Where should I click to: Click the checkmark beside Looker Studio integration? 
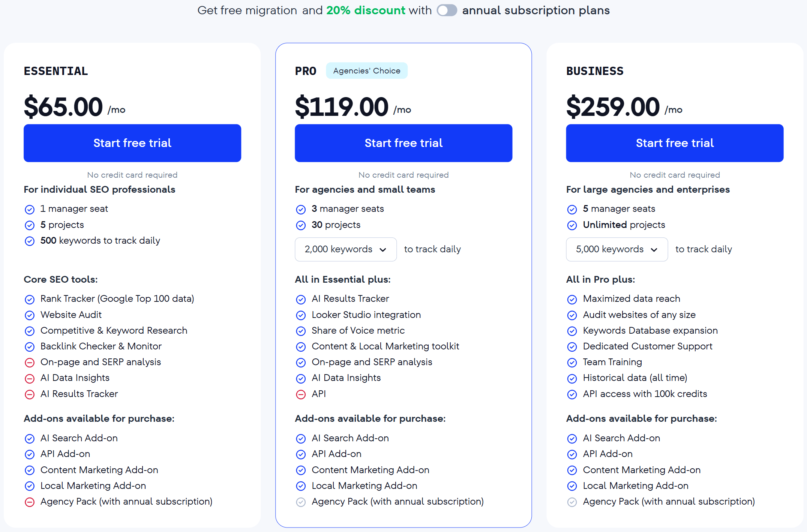[x=301, y=315]
